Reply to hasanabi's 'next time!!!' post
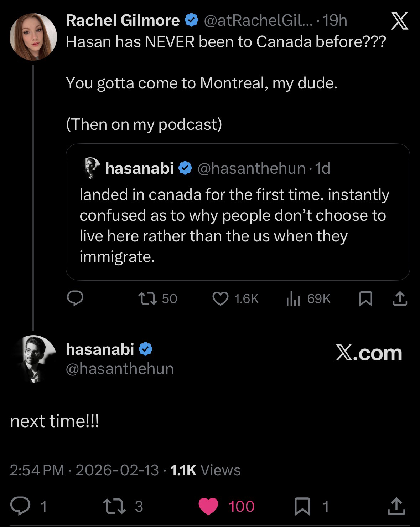420x527 pixels. (x=20, y=506)
